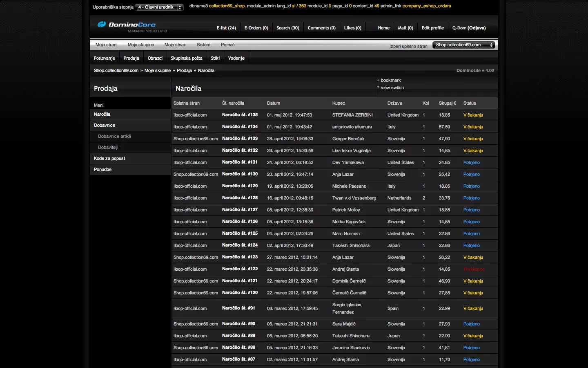This screenshot has height=368, width=588.
Task: Sort by the Datum column header
Action: coord(274,103)
